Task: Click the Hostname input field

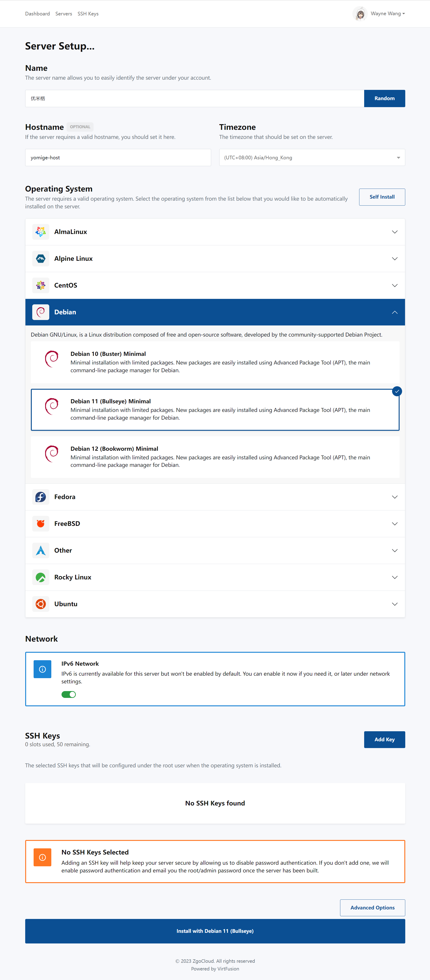Action: pyautogui.click(x=118, y=158)
